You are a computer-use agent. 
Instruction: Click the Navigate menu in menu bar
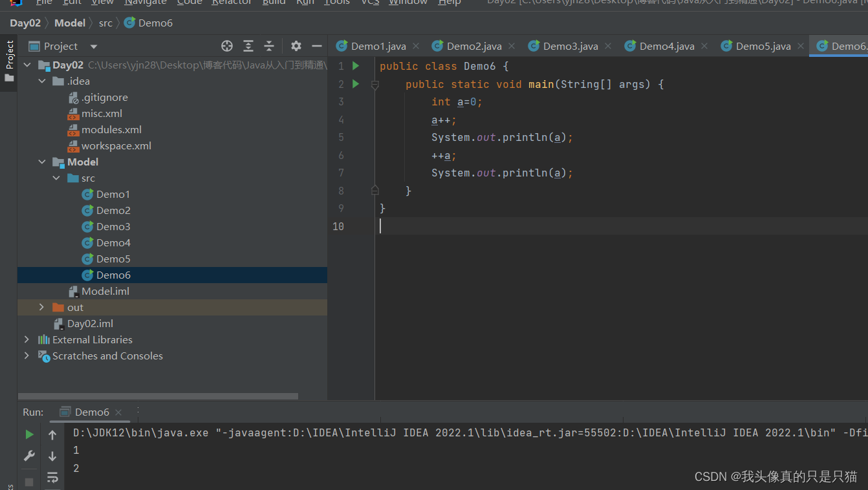tap(146, 3)
